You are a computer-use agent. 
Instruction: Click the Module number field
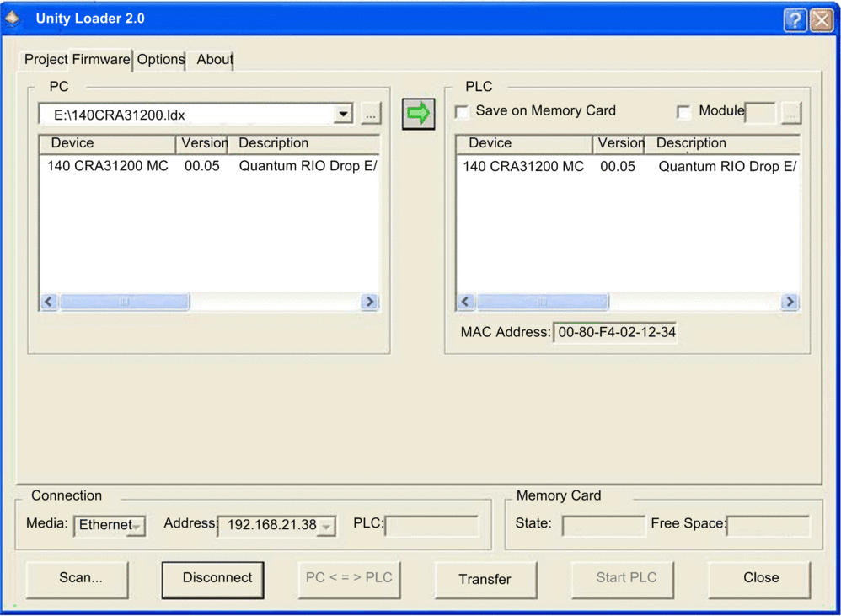(760, 113)
